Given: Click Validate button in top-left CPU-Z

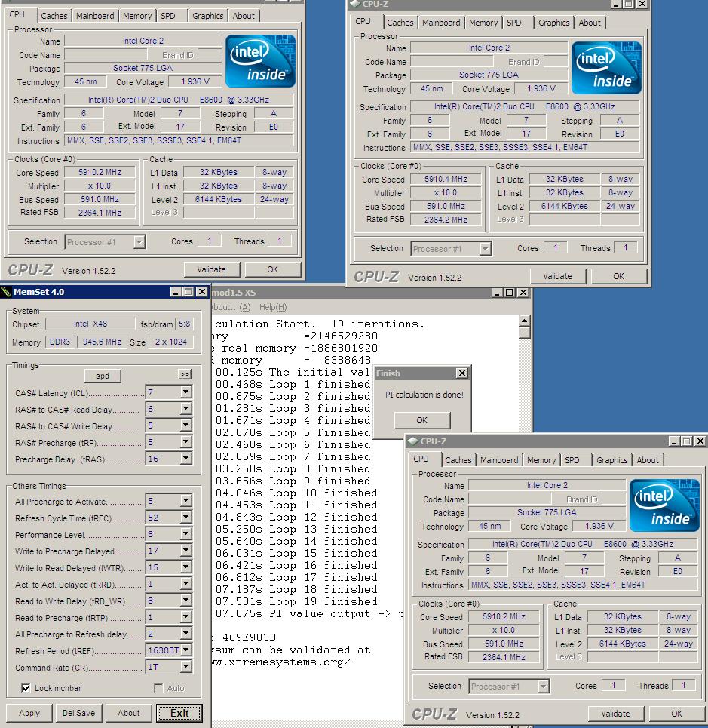Looking at the screenshot, I should [x=212, y=269].
